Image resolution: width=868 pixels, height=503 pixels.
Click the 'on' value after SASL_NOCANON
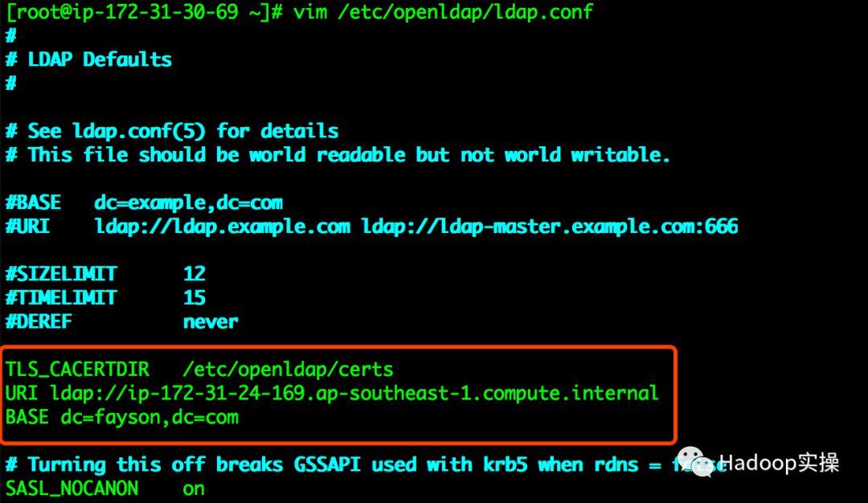[x=194, y=489]
